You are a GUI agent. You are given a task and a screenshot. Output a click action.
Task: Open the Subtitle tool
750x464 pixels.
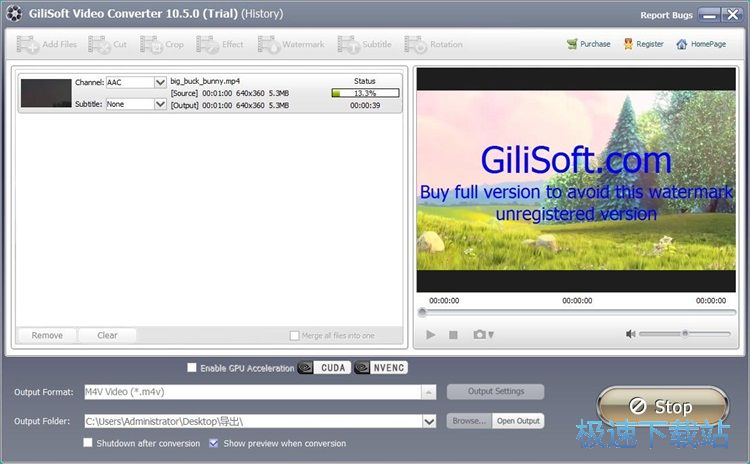(x=364, y=44)
